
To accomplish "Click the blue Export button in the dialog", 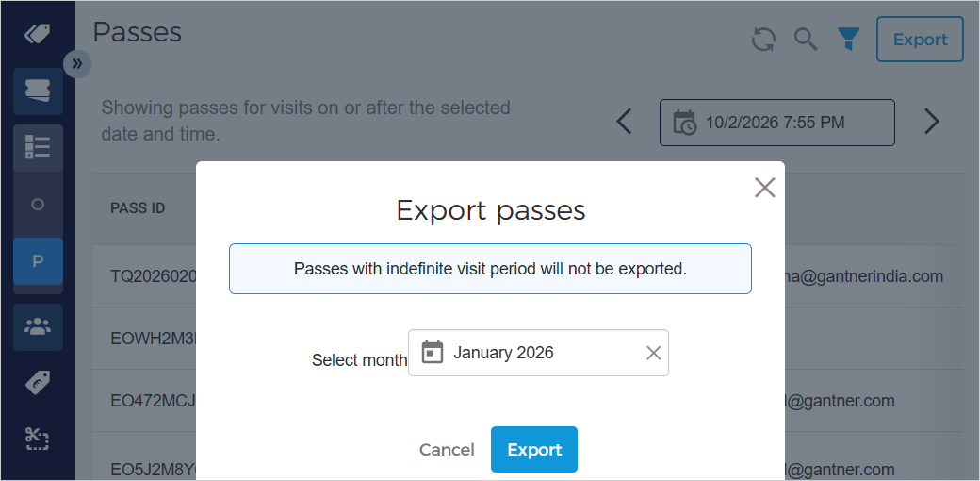I will click(x=533, y=450).
